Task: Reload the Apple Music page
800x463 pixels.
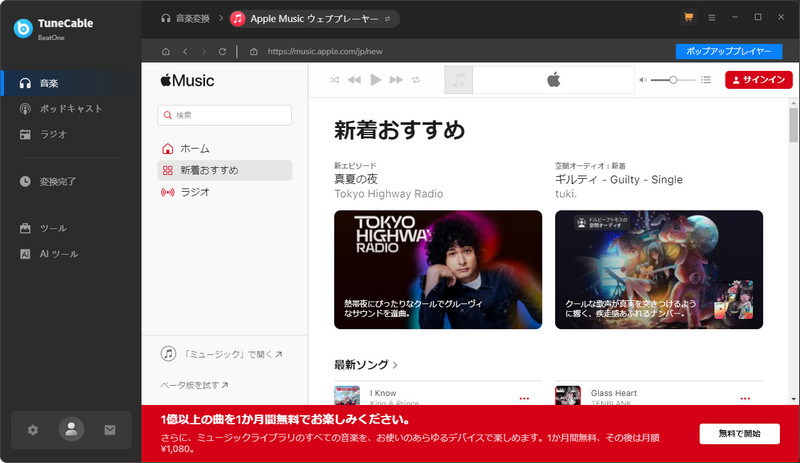Action: click(222, 52)
